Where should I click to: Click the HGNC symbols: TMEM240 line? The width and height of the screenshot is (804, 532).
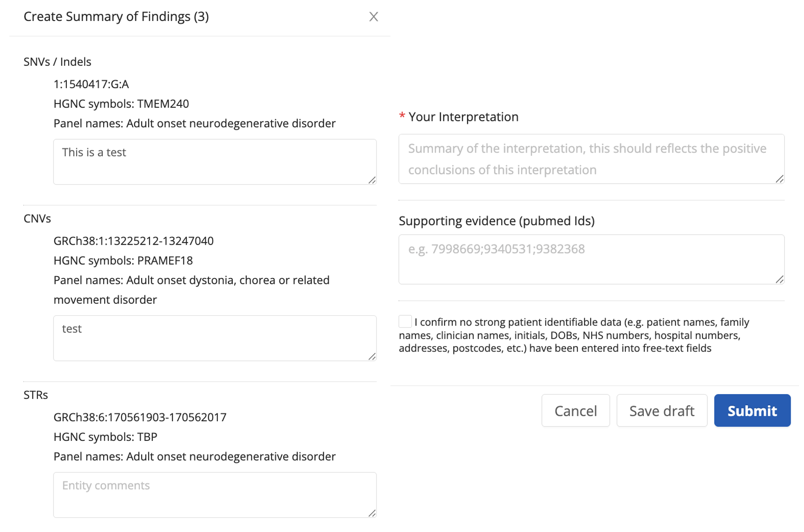pos(121,104)
